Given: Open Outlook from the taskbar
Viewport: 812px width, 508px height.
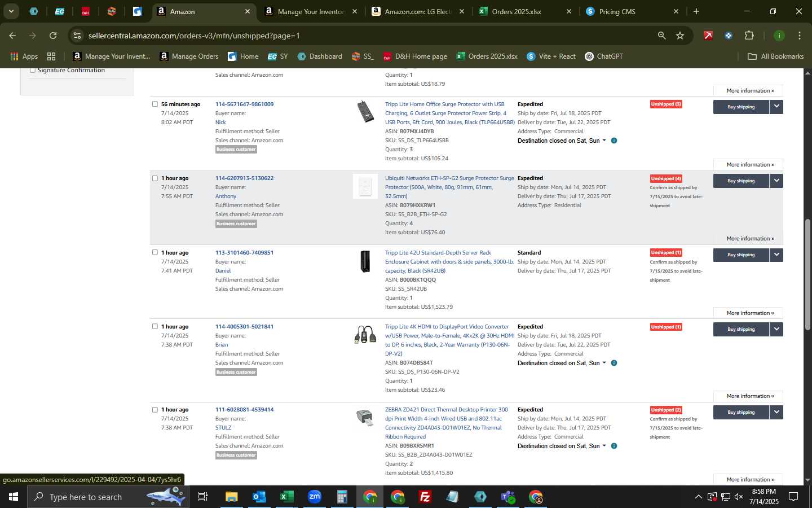Looking at the screenshot, I should [259, 497].
